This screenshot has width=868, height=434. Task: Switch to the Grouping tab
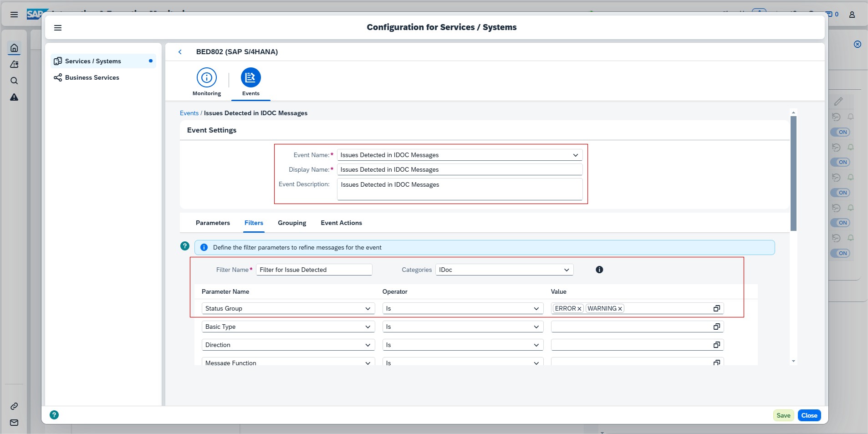(292, 223)
